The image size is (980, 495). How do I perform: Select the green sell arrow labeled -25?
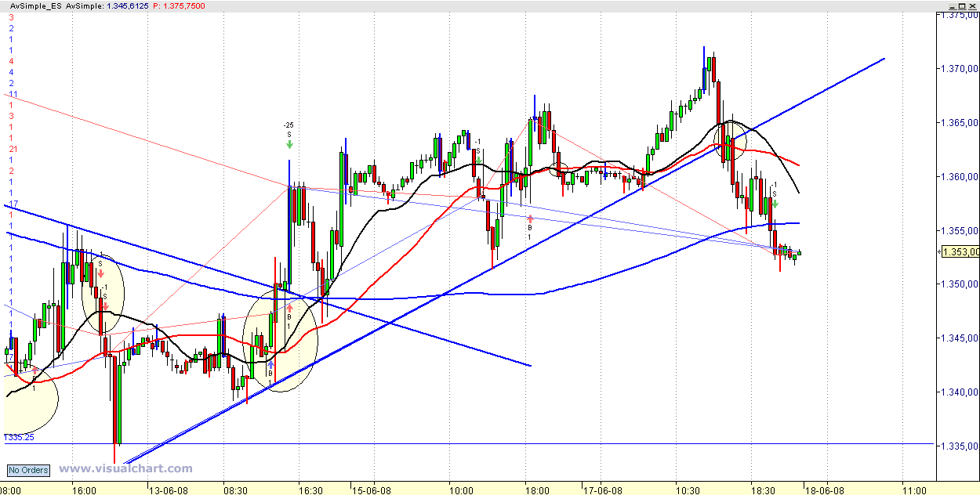pos(289,143)
